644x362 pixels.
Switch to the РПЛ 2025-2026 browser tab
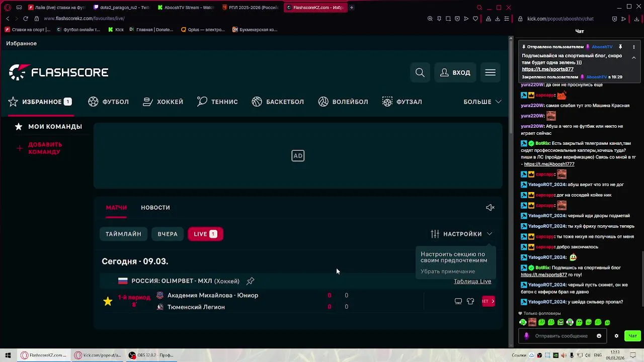[250, 8]
